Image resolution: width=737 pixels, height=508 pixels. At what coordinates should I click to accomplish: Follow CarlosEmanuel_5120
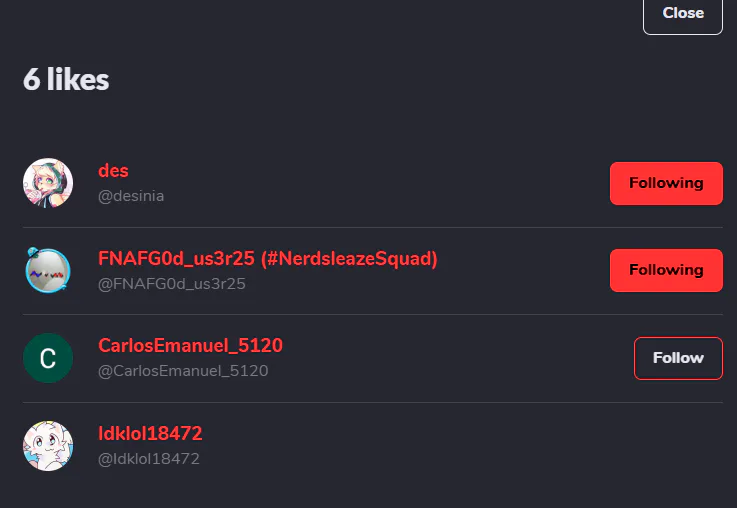pos(678,358)
